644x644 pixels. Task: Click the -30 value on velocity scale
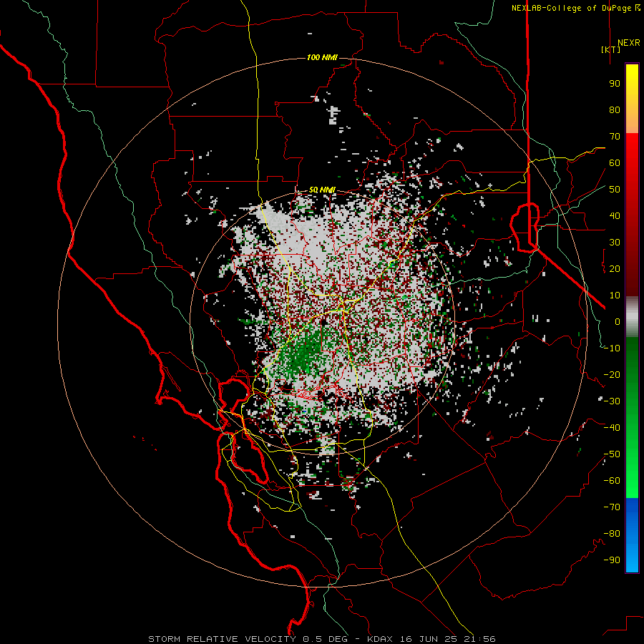[x=612, y=401]
